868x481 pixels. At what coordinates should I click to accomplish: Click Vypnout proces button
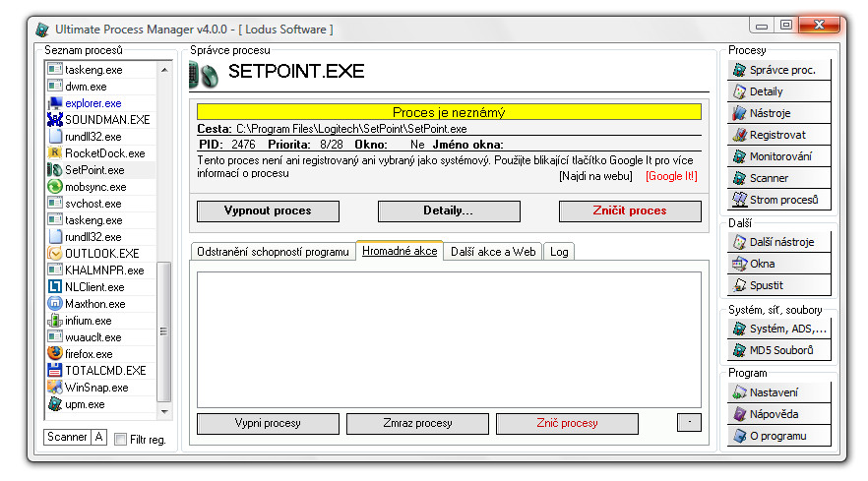pos(268,210)
